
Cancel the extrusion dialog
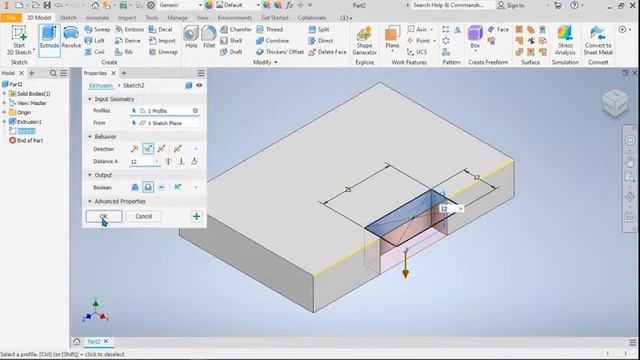coord(143,216)
